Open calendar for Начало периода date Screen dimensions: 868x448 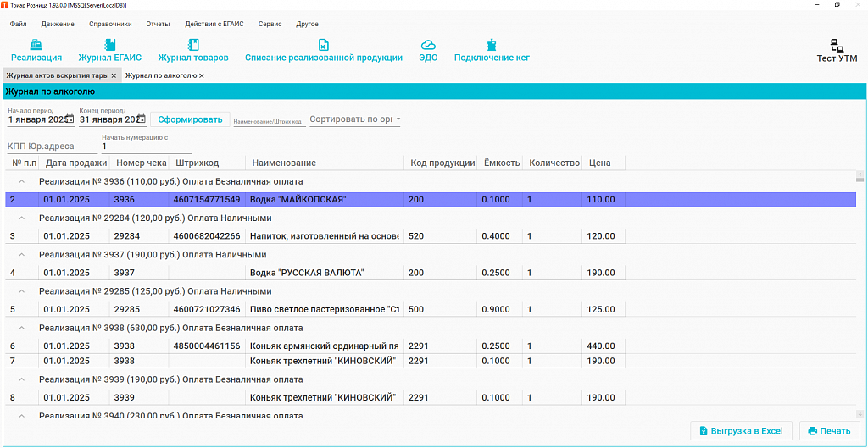coord(70,119)
